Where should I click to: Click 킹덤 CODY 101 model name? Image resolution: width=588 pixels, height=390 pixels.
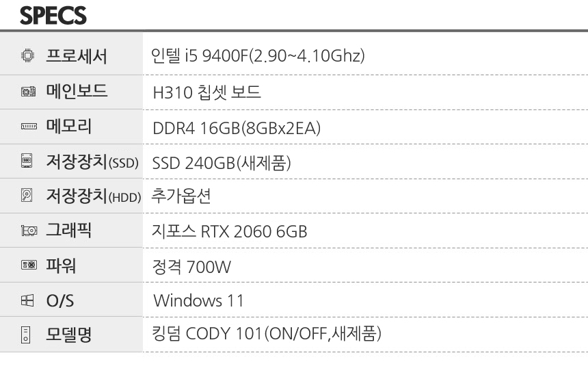click(x=267, y=333)
